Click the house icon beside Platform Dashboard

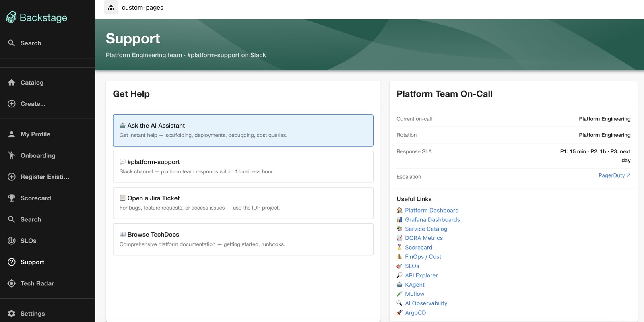tap(399, 210)
